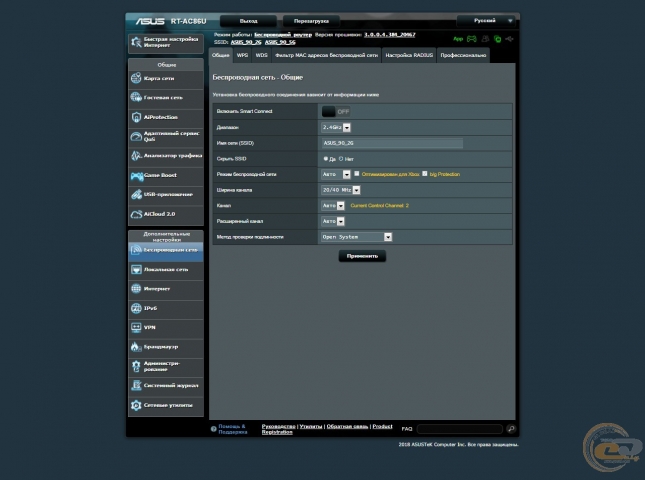Open AiProtection shield icon
645x480 pixels.
[x=136, y=117]
